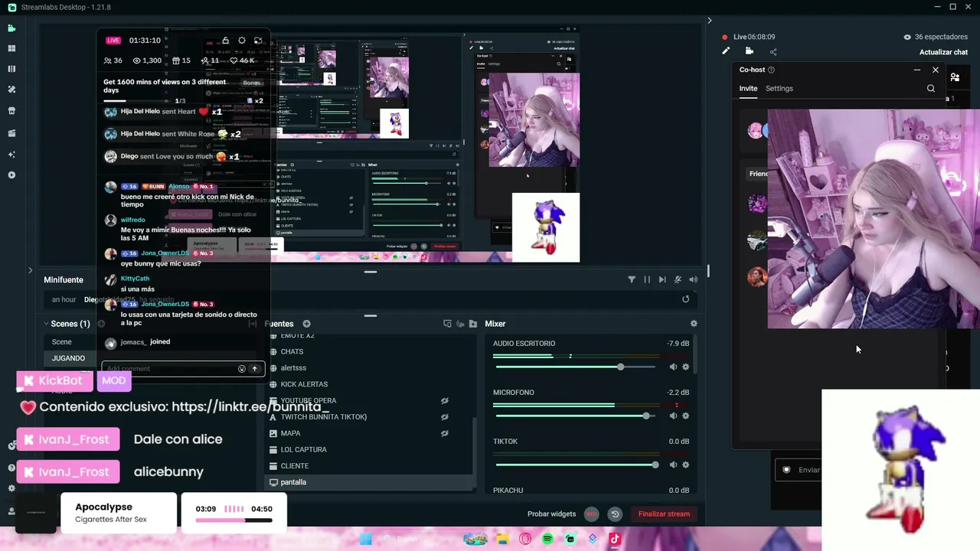Screen dimensions: 980x551
Task: Open the Editor from the camera sidebar icon
Action: point(11,28)
